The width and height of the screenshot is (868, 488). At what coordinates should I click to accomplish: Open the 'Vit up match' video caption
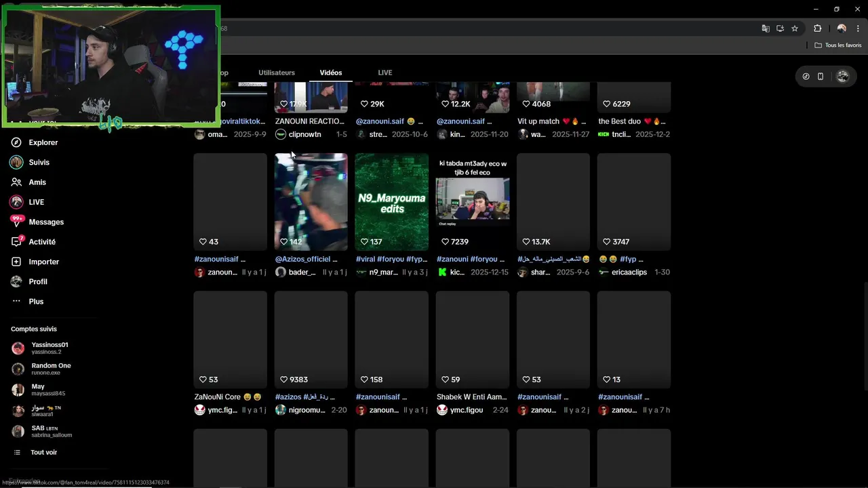click(551, 121)
